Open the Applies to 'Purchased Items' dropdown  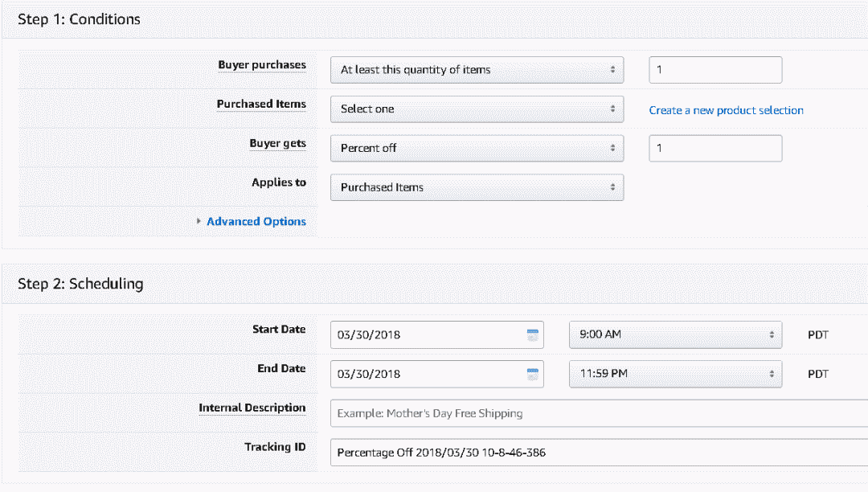coord(477,187)
